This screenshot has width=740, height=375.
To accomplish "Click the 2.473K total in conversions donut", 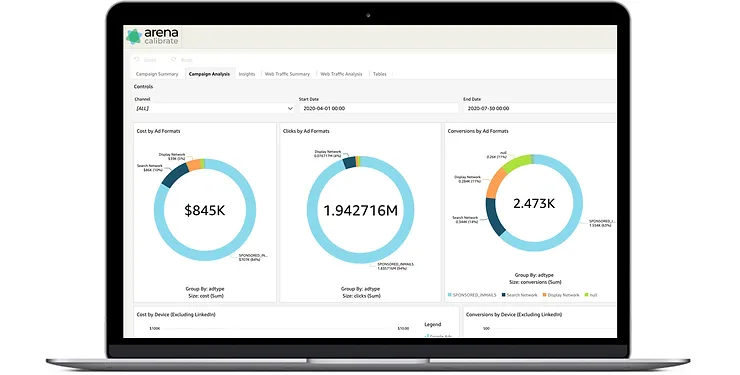I will [534, 203].
